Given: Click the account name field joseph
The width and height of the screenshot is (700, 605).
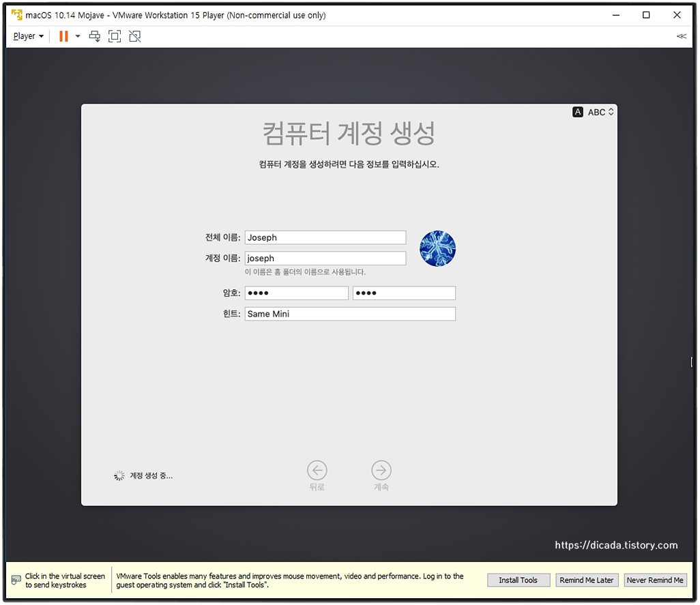Looking at the screenshot, I should click(325, 258).
